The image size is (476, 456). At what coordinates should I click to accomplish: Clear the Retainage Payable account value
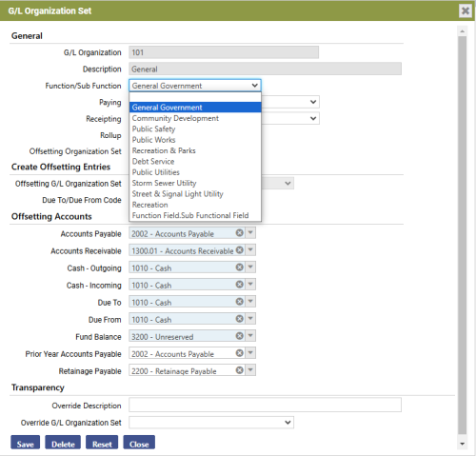point(240,370)
